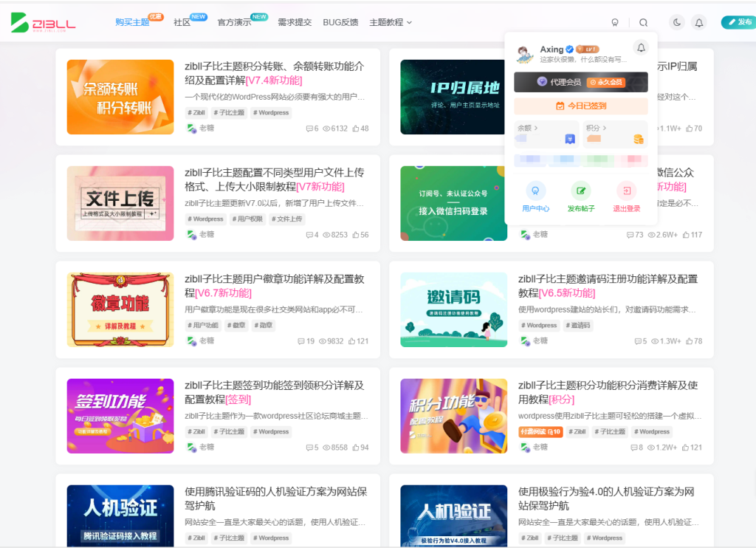Open 余额转账 积分转账 article thumbnail

click(120, 97)
